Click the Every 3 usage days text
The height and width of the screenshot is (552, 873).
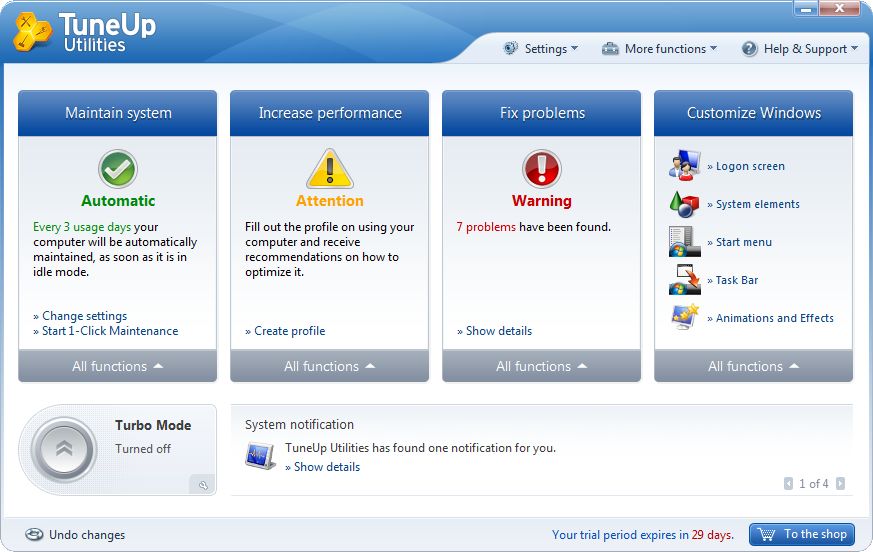(82, 227)
